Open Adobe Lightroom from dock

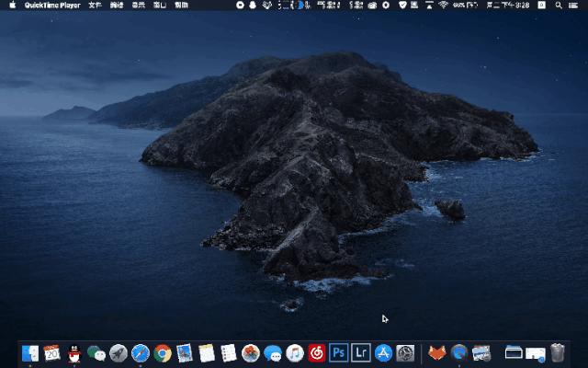tap(361, 352)
